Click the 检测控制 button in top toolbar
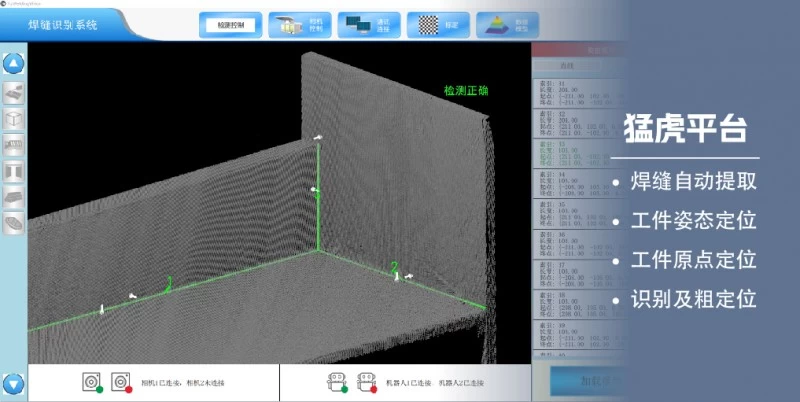Image resolution: width=800 pixels, height=402 pixels. (229, 25)
